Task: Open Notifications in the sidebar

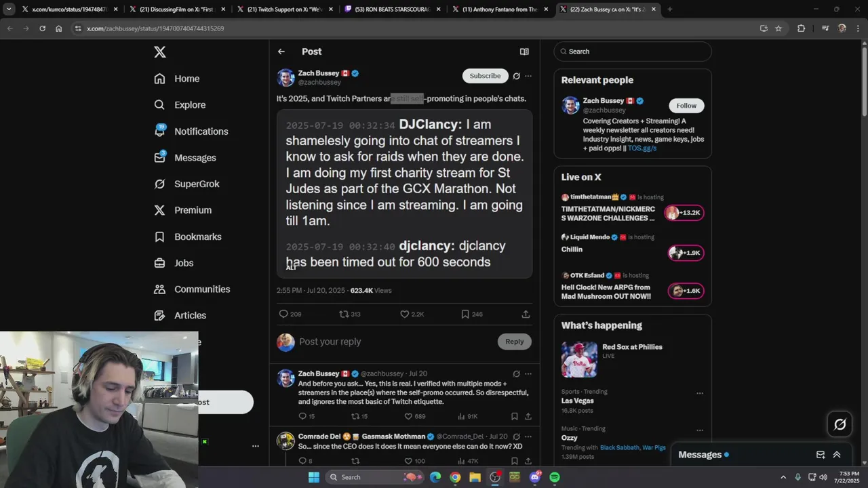Action: click(x=191, y=131)
